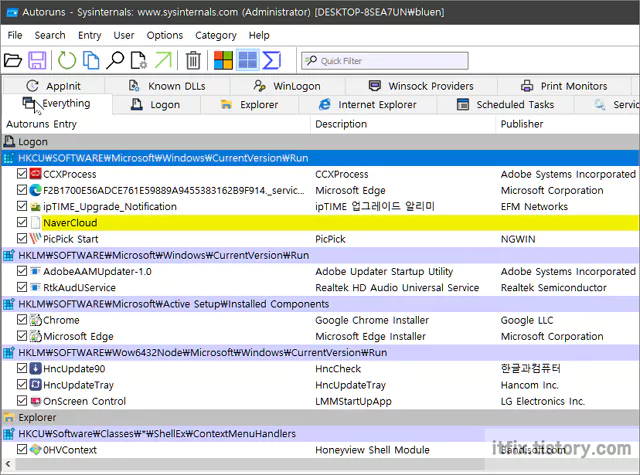This screenshot has width=640, height=475.
Task: Click the 0HVContext Honeyview icon
Action: (36, 449)
